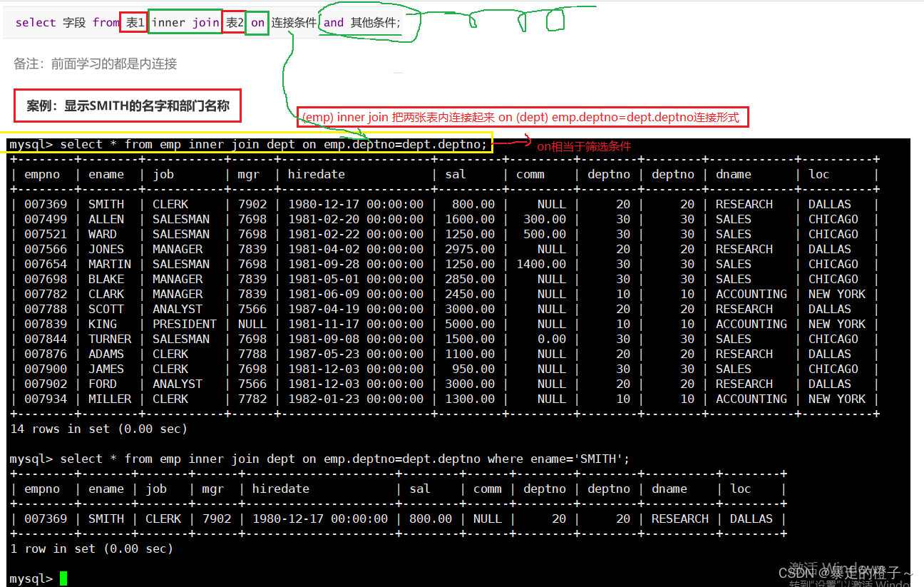
Task: Click comm value '1400.00'
Action: [541, 264]
